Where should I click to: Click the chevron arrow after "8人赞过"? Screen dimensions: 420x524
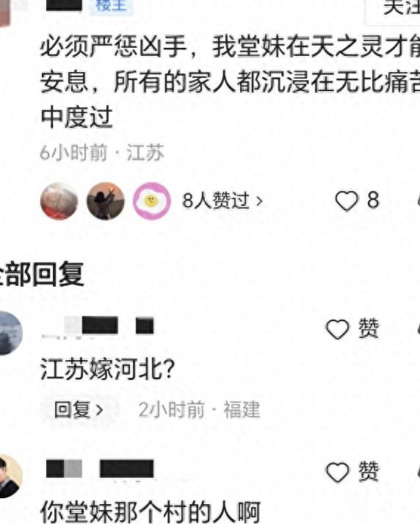tap(259, 201)
